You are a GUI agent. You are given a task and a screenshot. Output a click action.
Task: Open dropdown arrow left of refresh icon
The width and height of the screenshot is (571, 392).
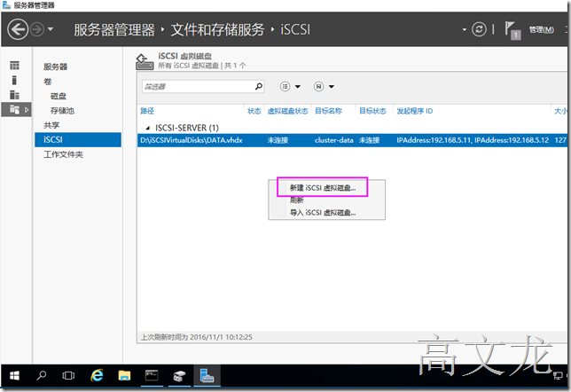465,29
